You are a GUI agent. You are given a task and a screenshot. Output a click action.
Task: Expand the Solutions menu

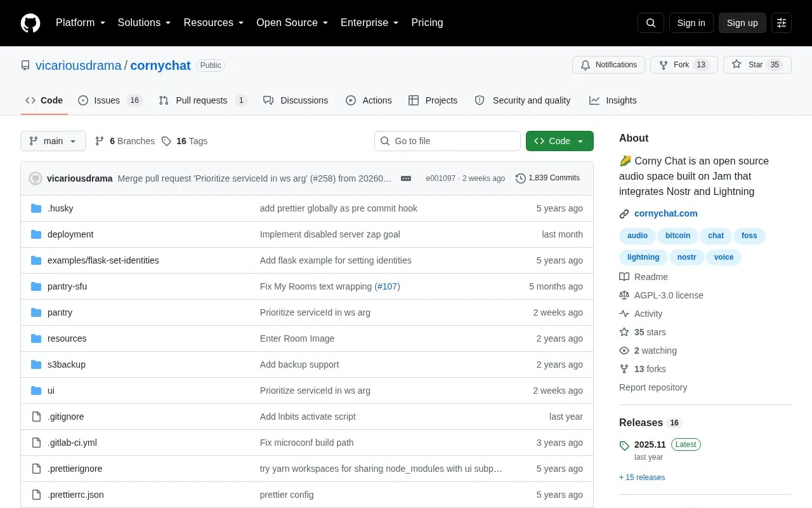(x=144, y=23)
